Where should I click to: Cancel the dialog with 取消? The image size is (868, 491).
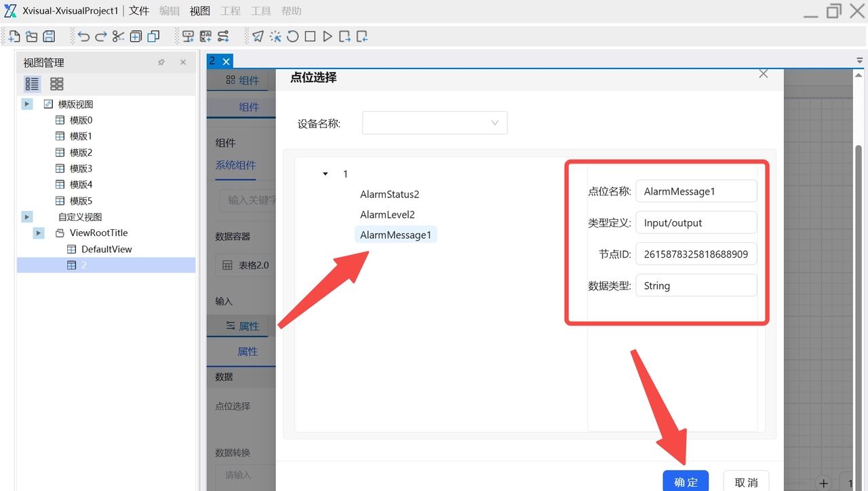point(746,482)
